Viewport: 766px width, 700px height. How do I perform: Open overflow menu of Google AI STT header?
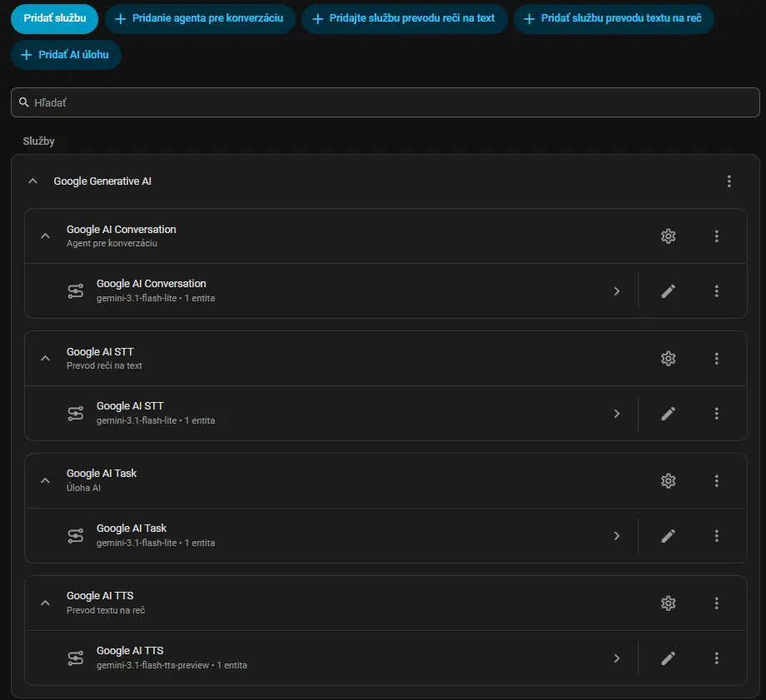point(717,359)
